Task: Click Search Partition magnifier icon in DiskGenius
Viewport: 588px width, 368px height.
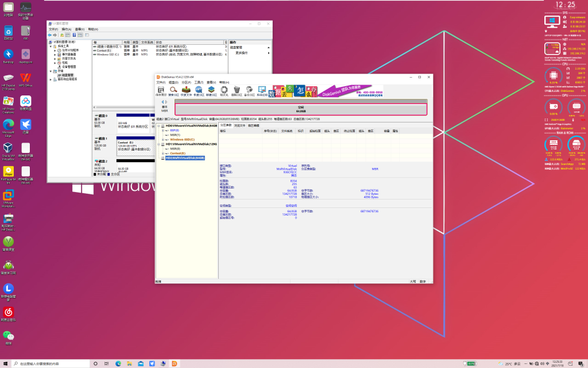Action: 173,90
